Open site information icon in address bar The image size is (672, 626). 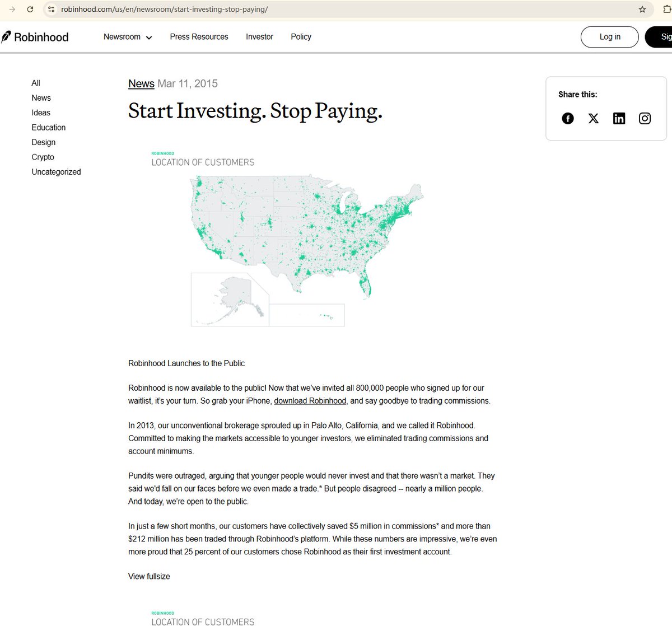tap(52, 10)
